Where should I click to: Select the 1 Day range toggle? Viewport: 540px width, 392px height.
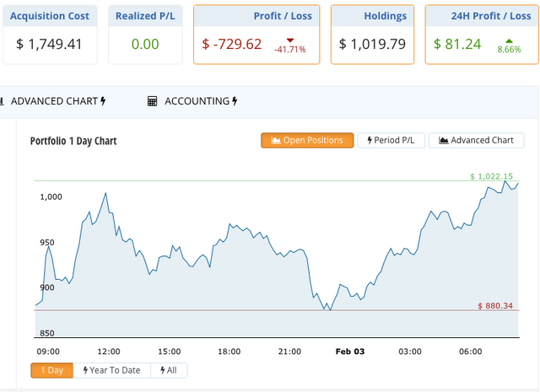point(51,370)
